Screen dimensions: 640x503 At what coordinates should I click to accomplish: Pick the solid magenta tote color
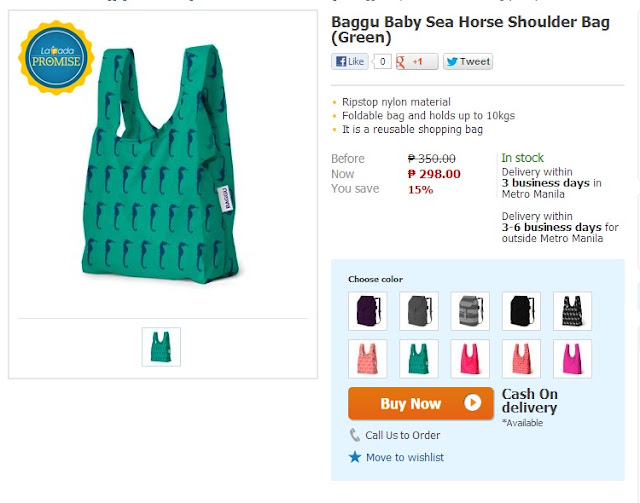click(572, 359)
